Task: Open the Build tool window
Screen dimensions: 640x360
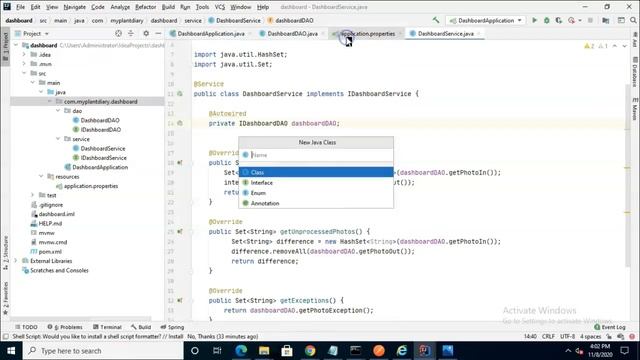Action: (x=141, y=327)
